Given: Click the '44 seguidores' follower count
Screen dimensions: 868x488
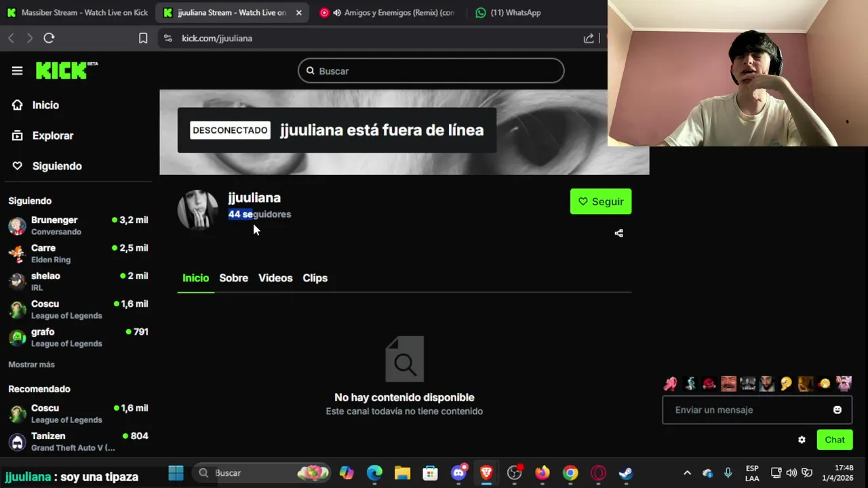Looking at the screenshot, I should coord(260,214).
